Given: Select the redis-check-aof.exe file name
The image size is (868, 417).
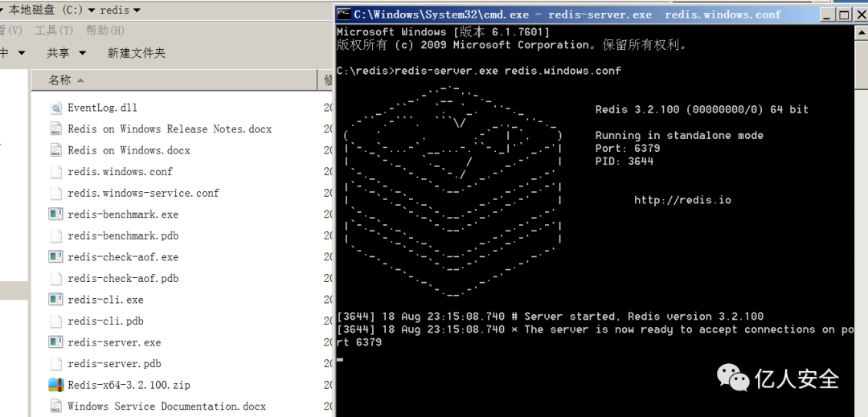Looking at the screenshot, I should (x=123, y=256).
